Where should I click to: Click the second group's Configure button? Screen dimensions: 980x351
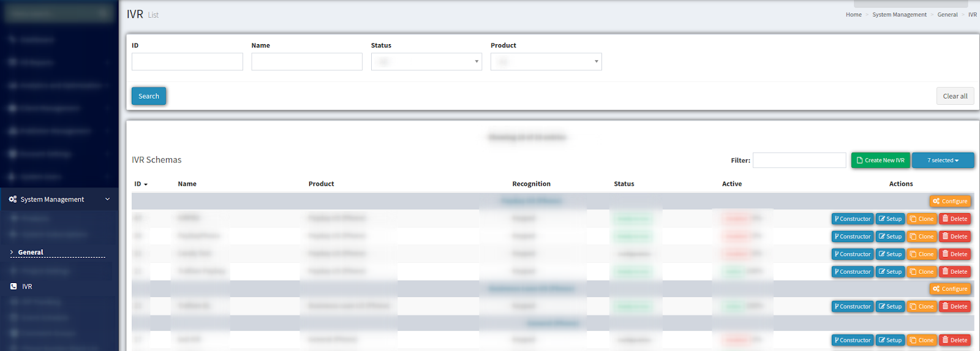coord(950,289)
